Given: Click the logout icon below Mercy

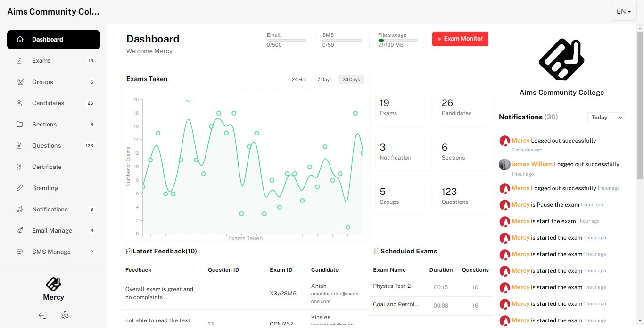Looking at the screenshot, I should click(42, 315).
